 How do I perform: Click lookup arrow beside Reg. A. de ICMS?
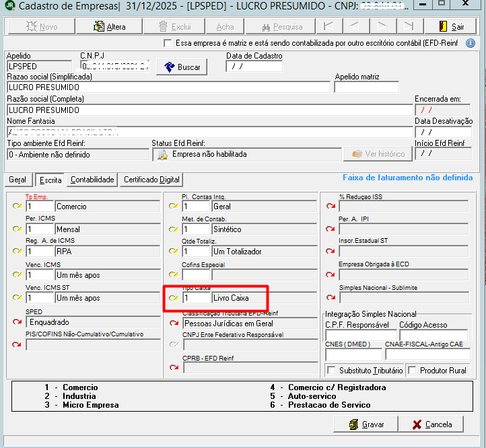[x=18, y=251]
